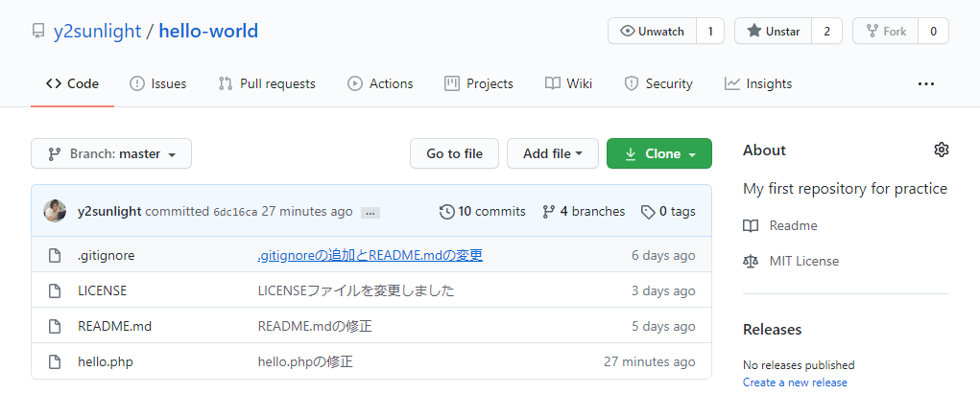Open the hello.php file

click(105, 361)
